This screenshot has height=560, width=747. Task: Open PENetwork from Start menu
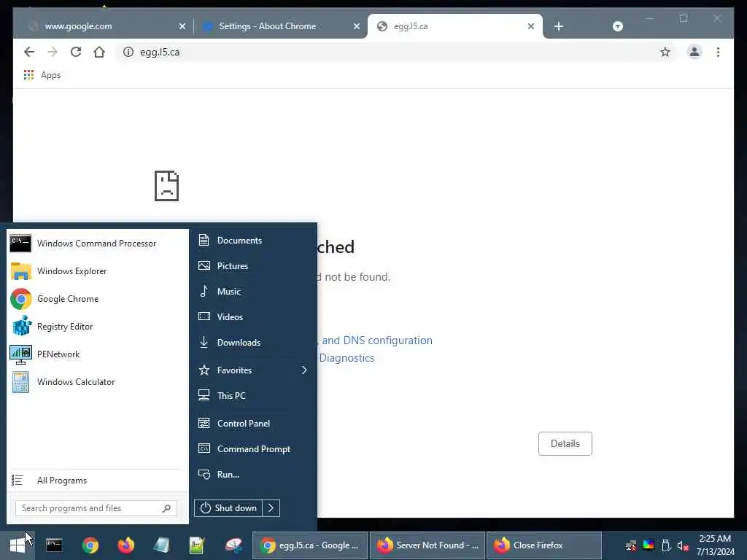pos(97,354)
